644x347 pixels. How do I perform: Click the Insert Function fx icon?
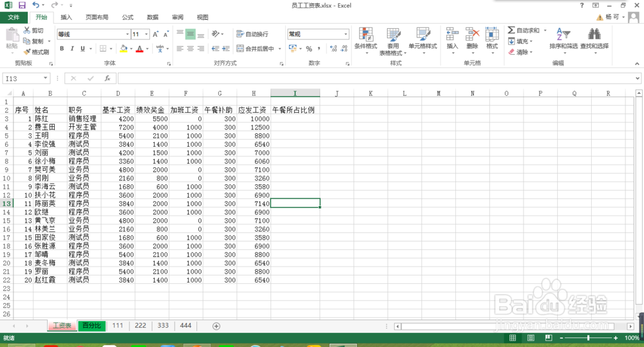click(107, 78)
